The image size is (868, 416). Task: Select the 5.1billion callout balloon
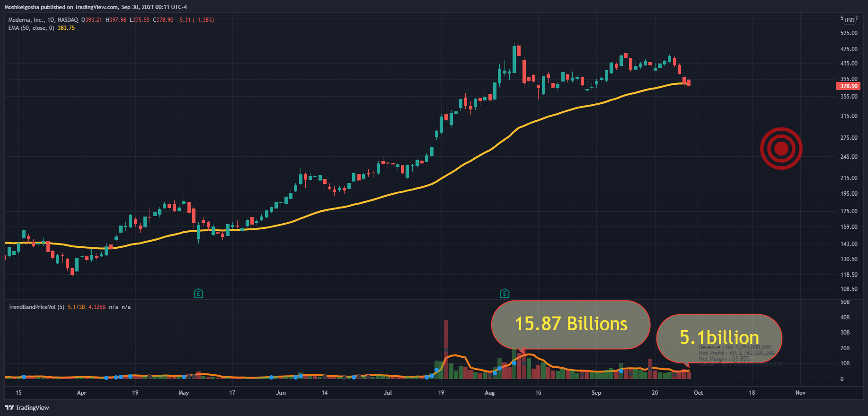tap(719, 338)
